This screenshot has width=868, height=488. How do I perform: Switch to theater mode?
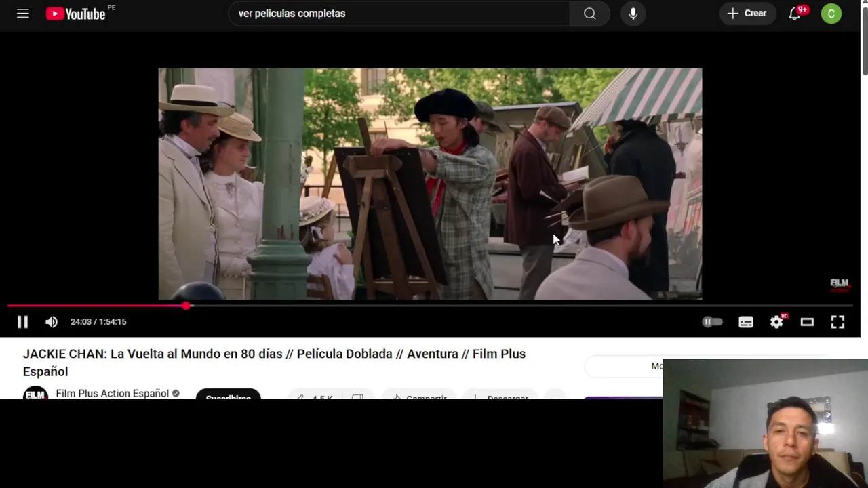tap(807, 322)
